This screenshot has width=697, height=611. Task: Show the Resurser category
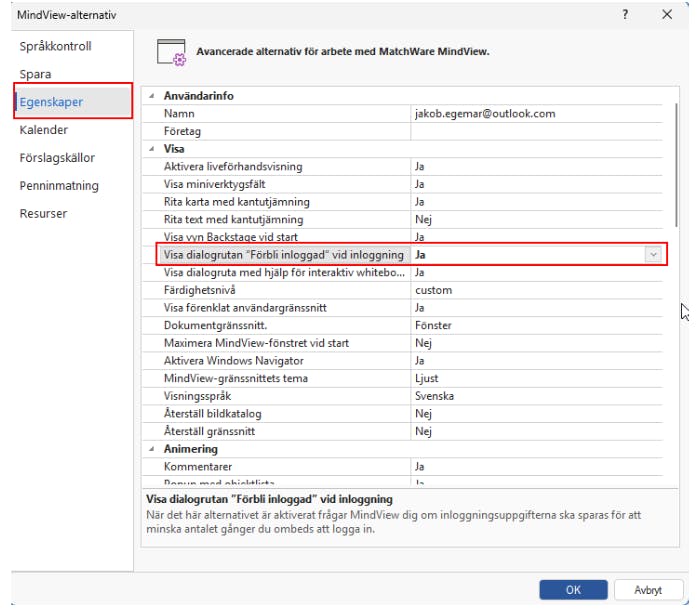coord(42,214)
